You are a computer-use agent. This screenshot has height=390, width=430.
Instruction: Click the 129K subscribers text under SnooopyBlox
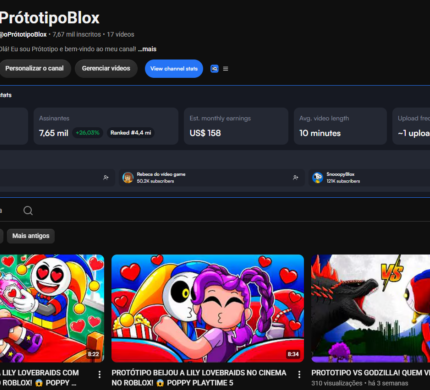coord(343,181)
